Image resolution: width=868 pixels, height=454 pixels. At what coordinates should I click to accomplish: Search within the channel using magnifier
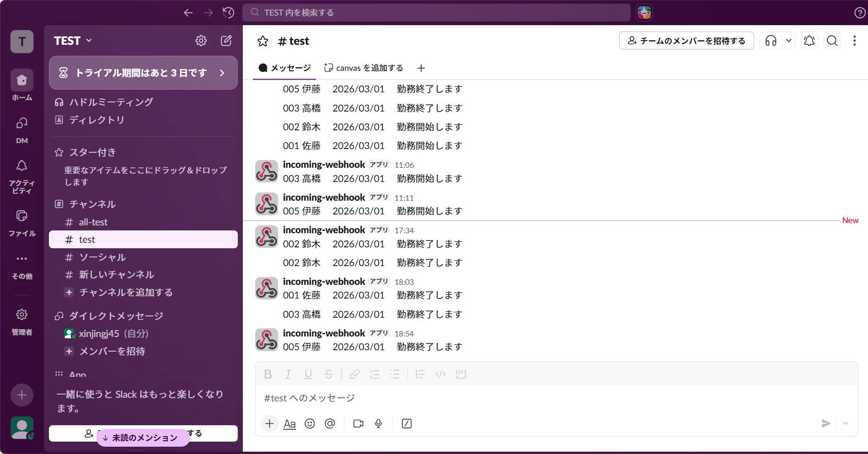tap(832, 41)
